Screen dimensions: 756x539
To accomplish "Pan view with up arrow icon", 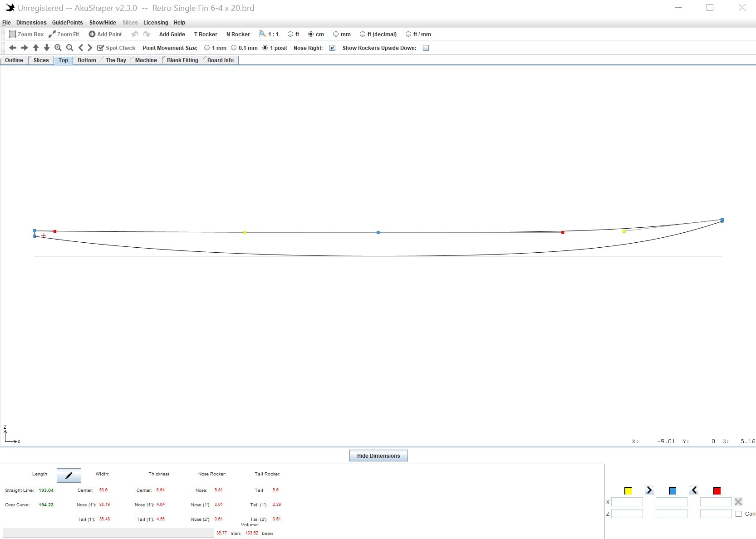I will (36, 48).
